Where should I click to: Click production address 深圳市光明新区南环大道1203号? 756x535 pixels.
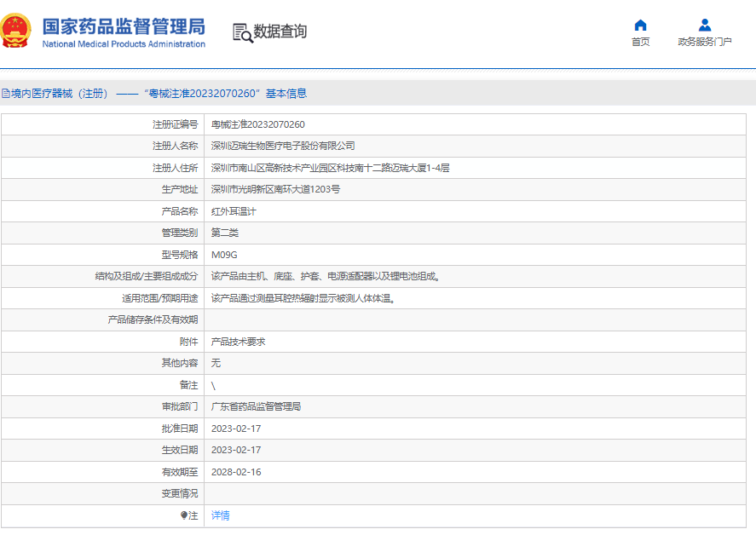coord(275,189)
